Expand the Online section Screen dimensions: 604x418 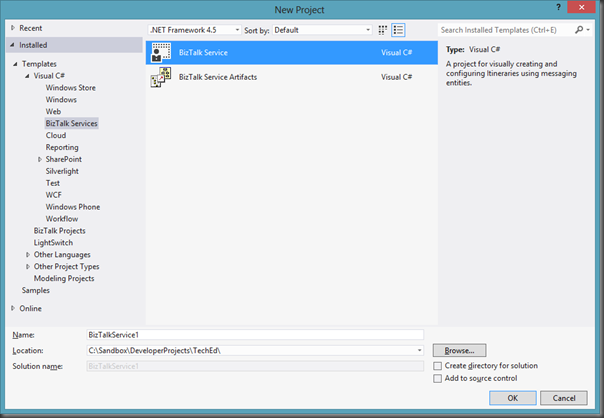coord(13,308)
